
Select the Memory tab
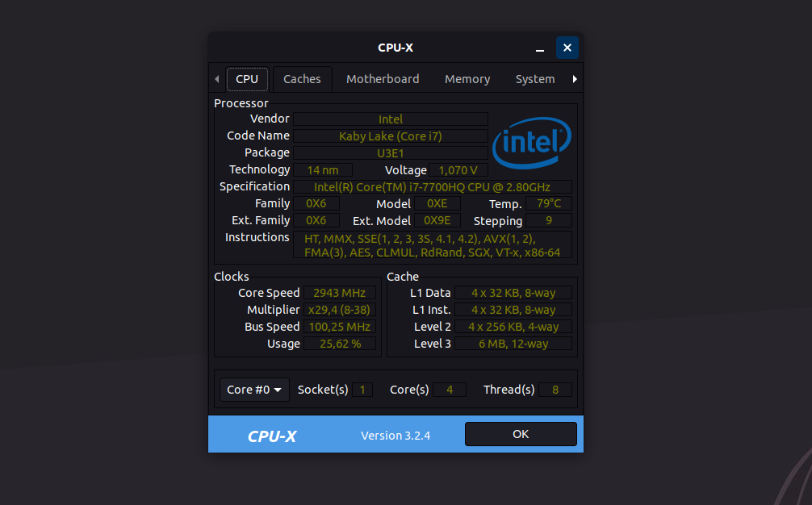(x=467, y=78)
